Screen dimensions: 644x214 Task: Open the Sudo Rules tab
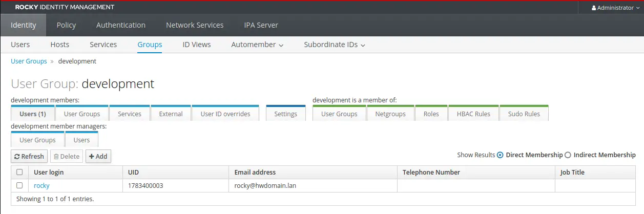(524, 114)
